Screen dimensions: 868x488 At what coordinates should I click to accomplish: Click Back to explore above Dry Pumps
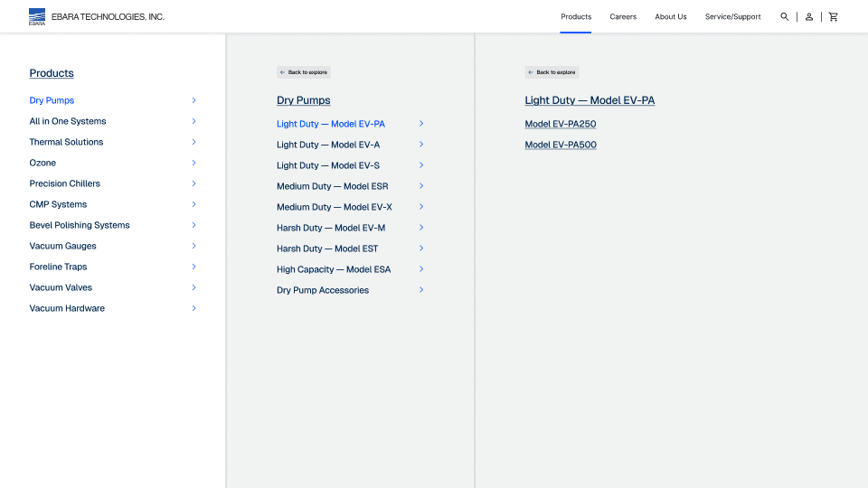(x=304, y=72)
